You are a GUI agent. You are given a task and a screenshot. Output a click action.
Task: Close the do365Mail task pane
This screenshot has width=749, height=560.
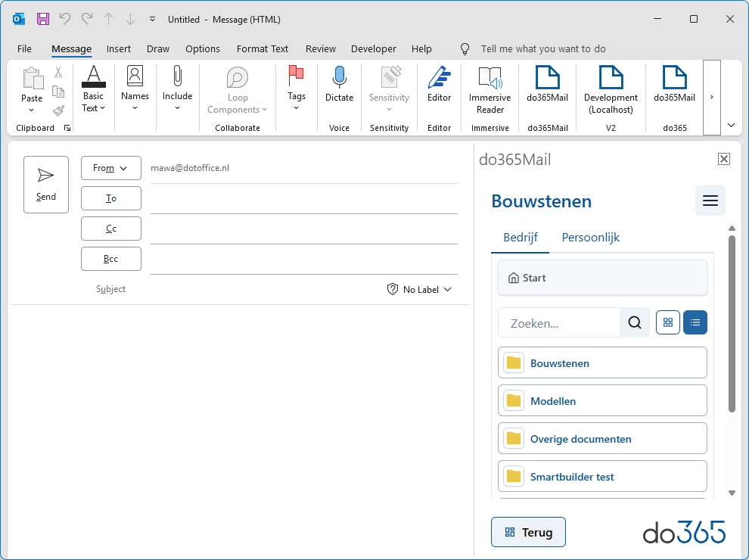click(x=724, y=159)
